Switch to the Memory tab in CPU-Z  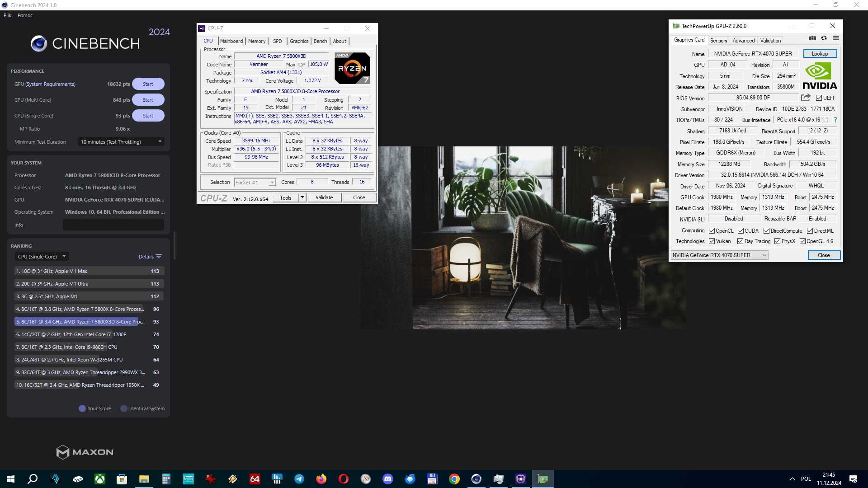pos(257,41)
